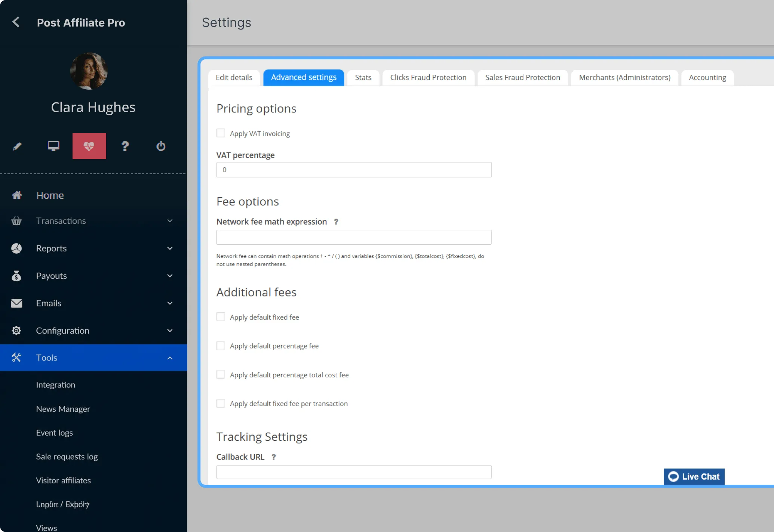Viewport: 774px width, 532px height.
Task: Toggle Apply default percentage total cost fee
Action: (221, 374)
